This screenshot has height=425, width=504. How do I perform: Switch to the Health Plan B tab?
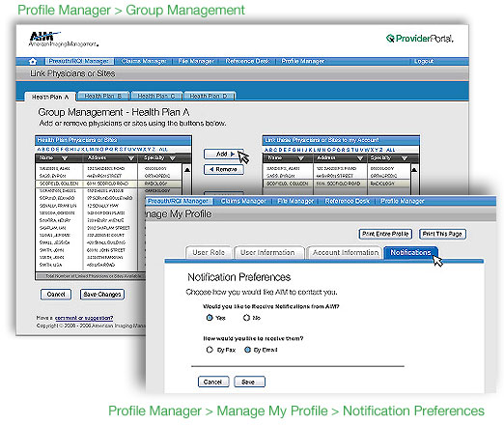point(103,96)
